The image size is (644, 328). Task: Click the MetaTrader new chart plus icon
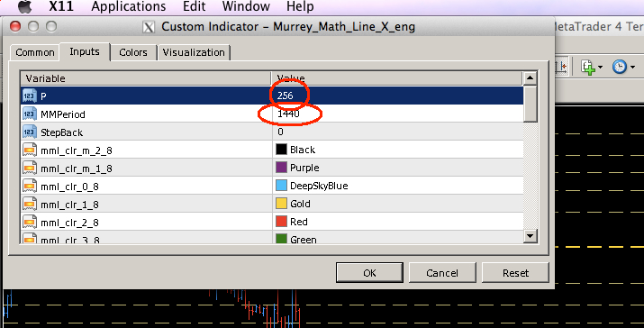click(588, 67)
